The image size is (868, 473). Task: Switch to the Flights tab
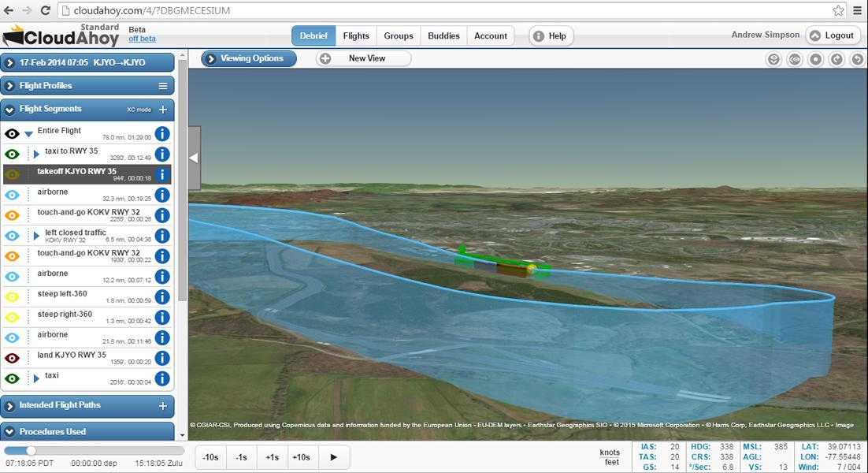(x=356, y=36)
